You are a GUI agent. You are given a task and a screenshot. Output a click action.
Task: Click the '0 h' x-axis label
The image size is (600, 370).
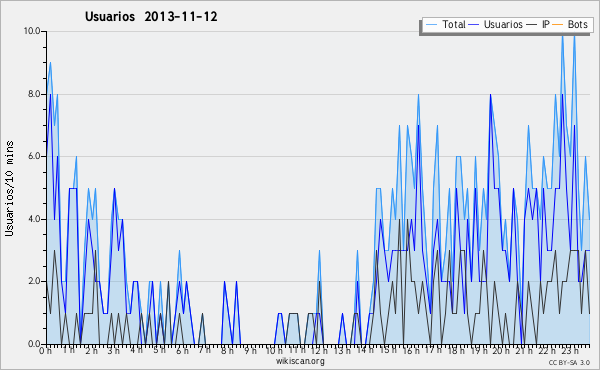pyautogui.click(x=45, y=350)
